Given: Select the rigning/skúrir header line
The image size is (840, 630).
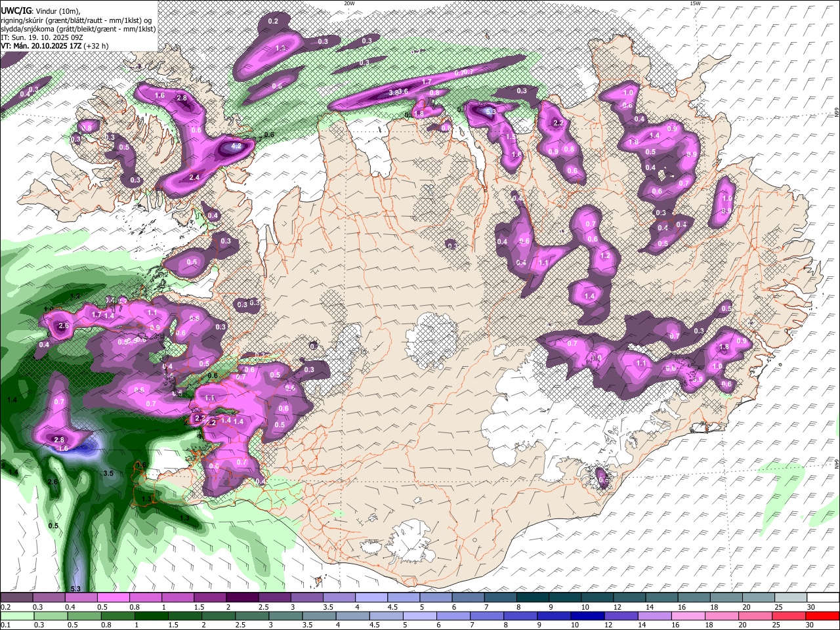Looking at the screenshot, I should (x=76, y=20).
